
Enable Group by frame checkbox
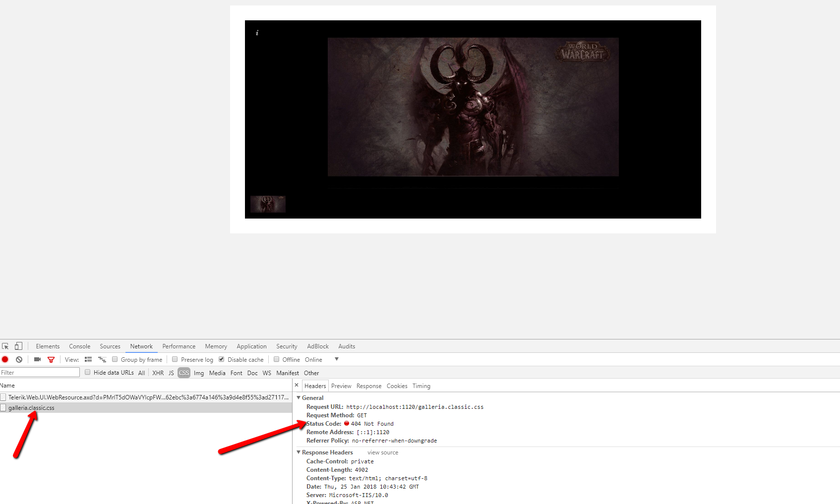tap(115, 359)
